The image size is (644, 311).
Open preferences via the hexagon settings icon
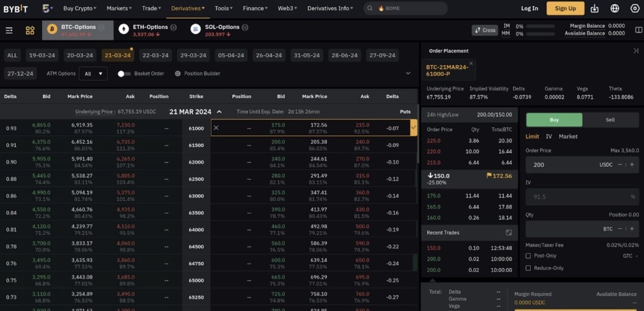click(634, 8)
